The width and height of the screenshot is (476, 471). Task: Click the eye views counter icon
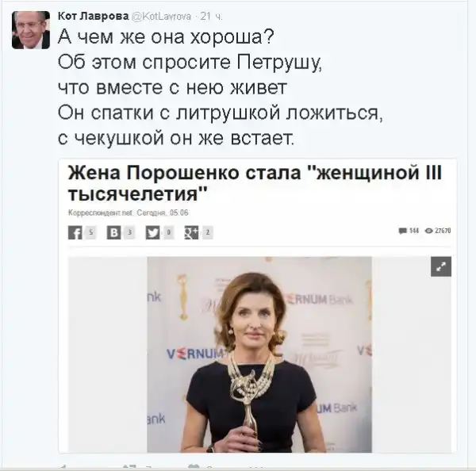[x=428, y=231]
